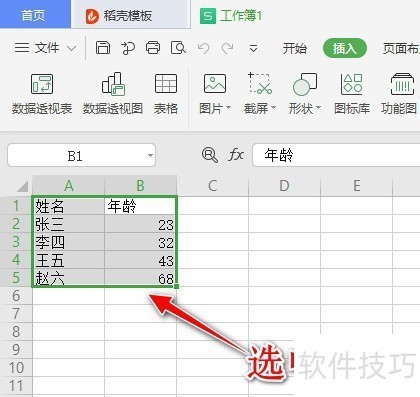Select column A header
The width and height of the screenshot is (420, 397).
pos(69,186)
